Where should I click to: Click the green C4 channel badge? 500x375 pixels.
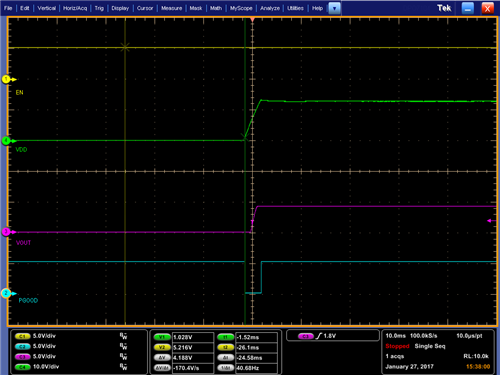(x=22, y=367)
